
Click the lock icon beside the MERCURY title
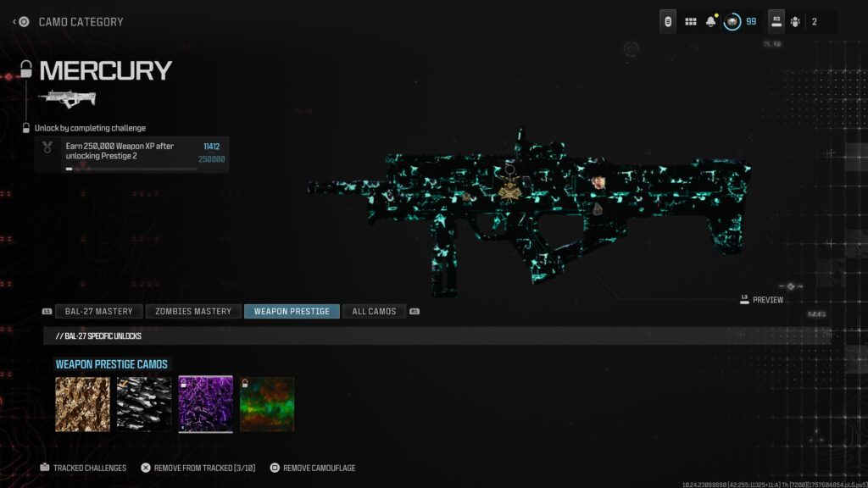(x=26, y=69)
